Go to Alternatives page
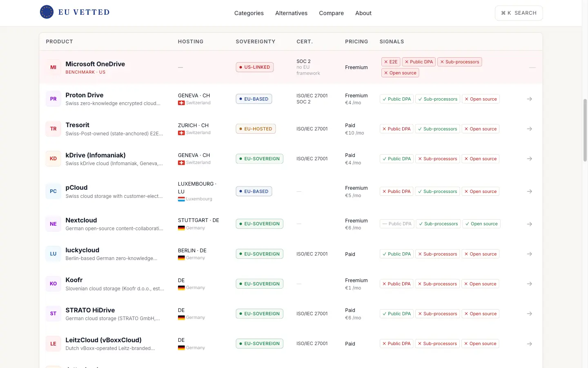The width and height of the screenshot is (588, 368). point(291,13)
